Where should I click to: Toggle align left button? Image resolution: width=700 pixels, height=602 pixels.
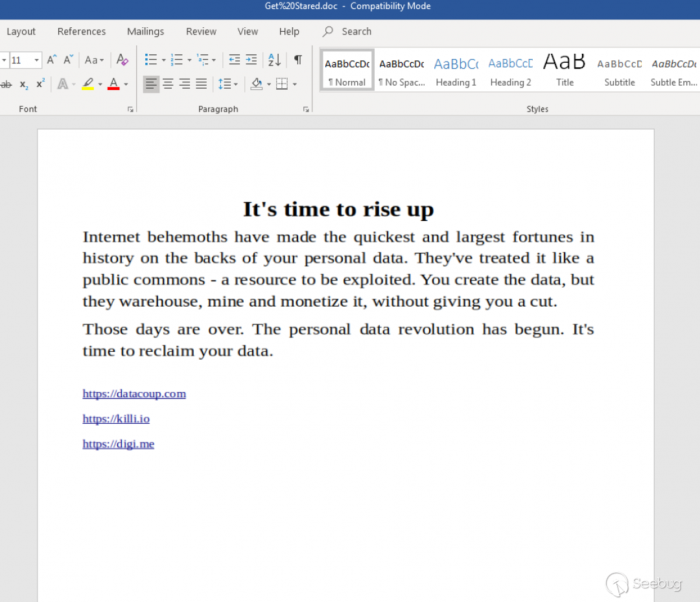151,84
